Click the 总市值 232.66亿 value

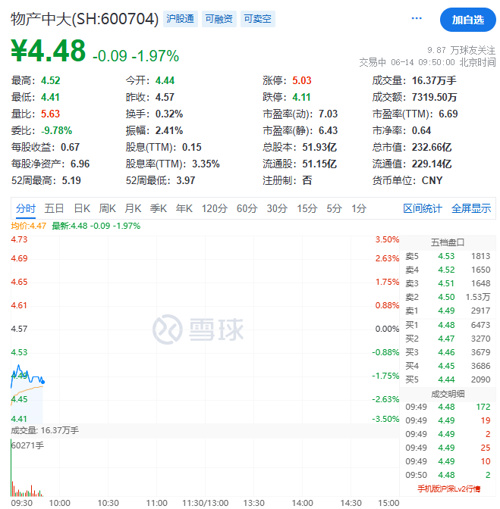432,147
